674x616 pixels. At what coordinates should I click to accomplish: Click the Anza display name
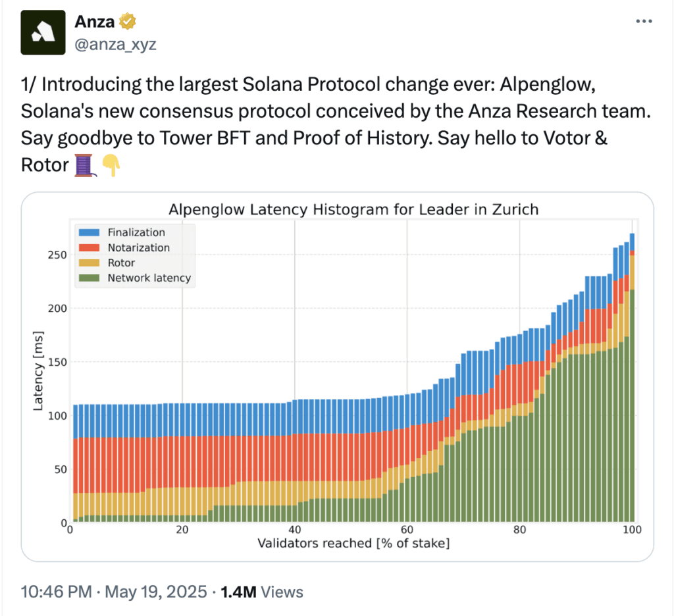click(95, 22)
